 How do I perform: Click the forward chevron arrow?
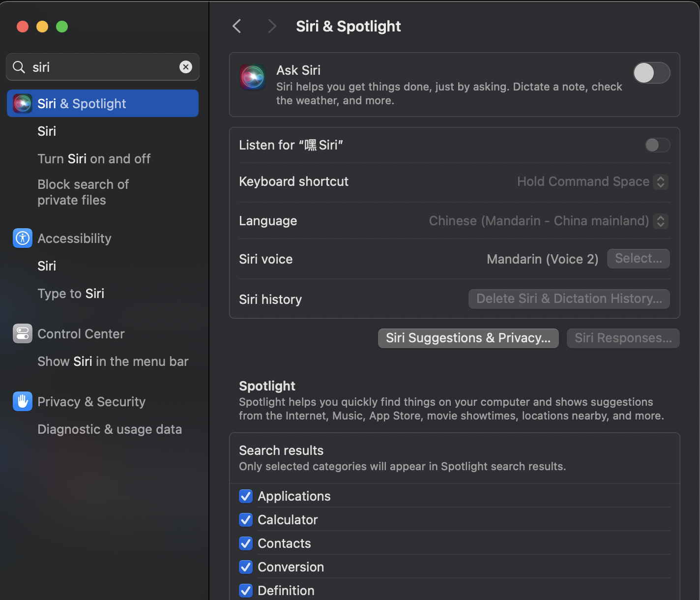click(x=272, y=26)
